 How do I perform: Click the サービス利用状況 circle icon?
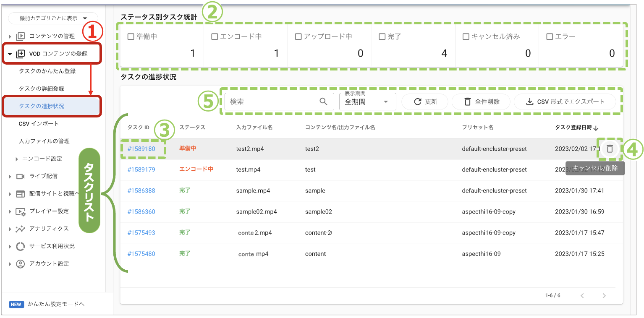click(x=20, y=246)
